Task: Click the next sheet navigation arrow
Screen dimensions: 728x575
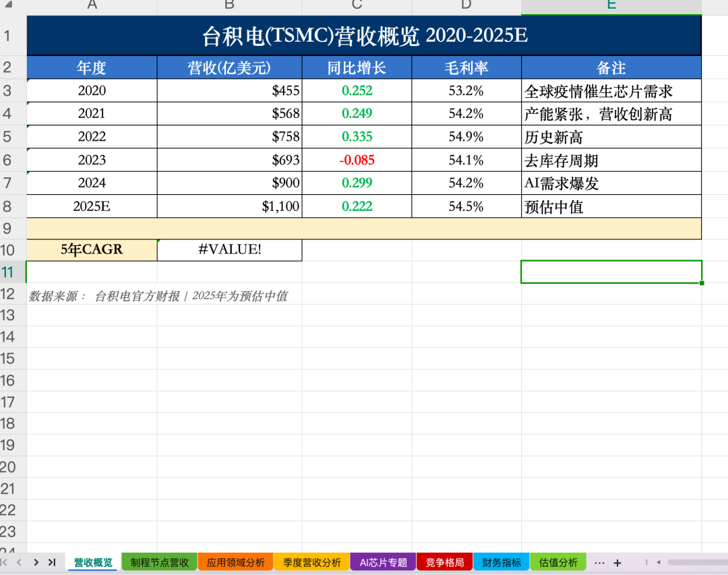Action: pos(36,562)
